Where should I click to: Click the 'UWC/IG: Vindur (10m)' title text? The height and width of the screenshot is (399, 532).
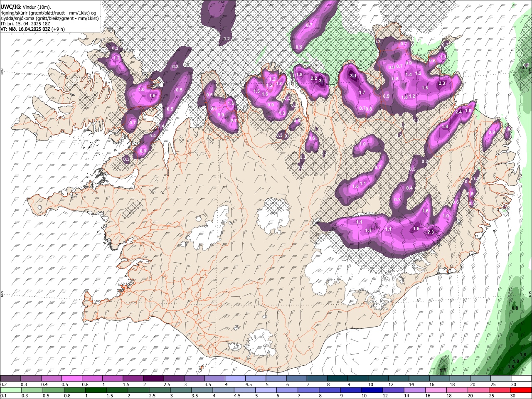(25, 7)
